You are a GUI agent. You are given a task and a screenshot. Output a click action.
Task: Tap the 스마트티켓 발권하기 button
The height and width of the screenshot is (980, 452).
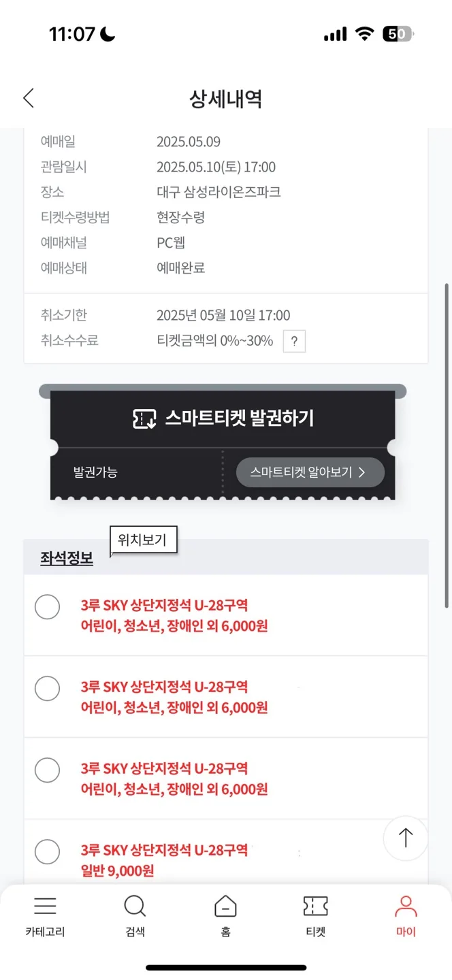(x=223, y=419)
